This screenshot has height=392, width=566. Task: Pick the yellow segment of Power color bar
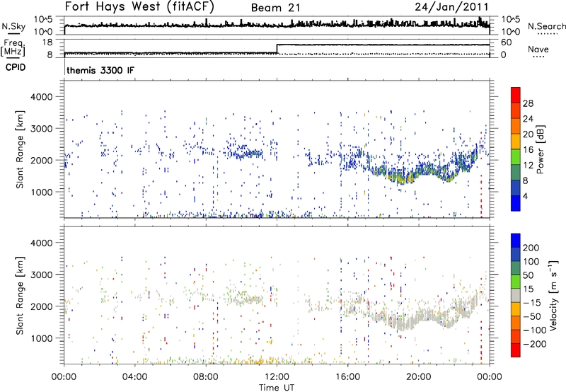[x=516, y=142]
